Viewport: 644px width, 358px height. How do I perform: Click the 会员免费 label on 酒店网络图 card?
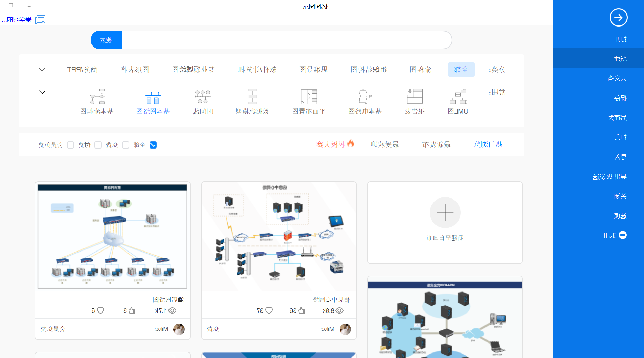(53, 329)
